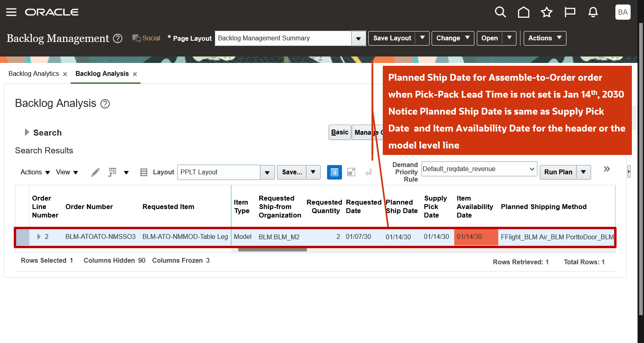Expand Run Plan options arrow

pyautogui.click(x=583, y=172)
